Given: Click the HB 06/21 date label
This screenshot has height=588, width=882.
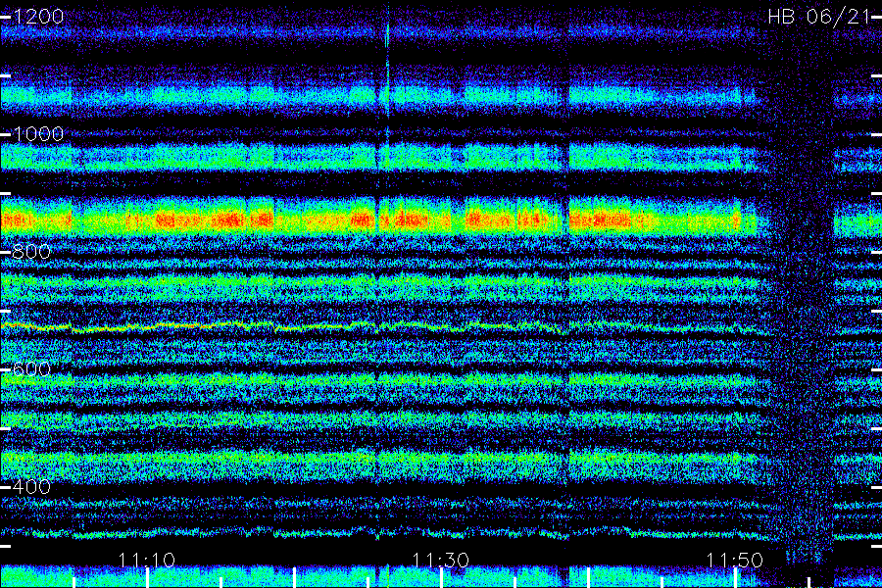Looking at the screenshot, I should click(x=818, y=17).
